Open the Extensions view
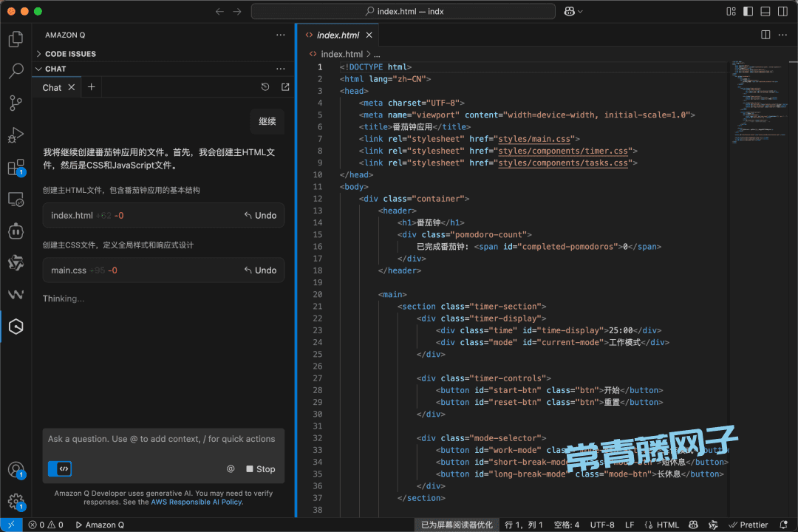 (x=16, y=168)
